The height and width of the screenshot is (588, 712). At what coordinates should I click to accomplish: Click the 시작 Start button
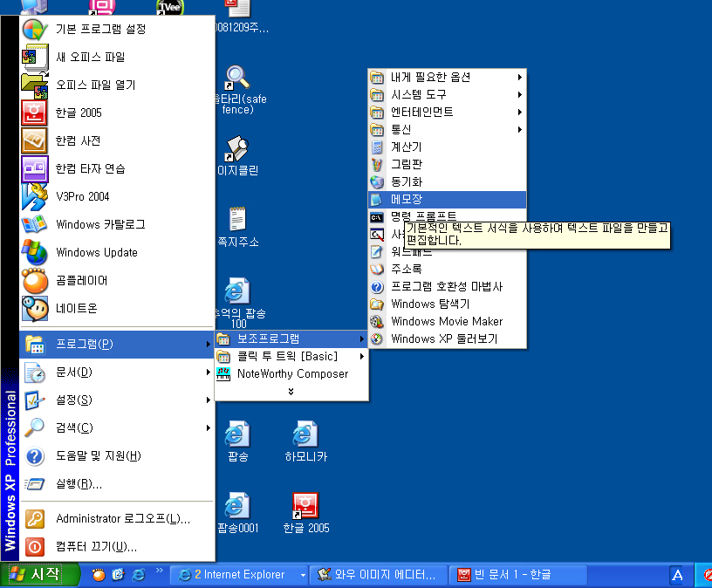39,575
